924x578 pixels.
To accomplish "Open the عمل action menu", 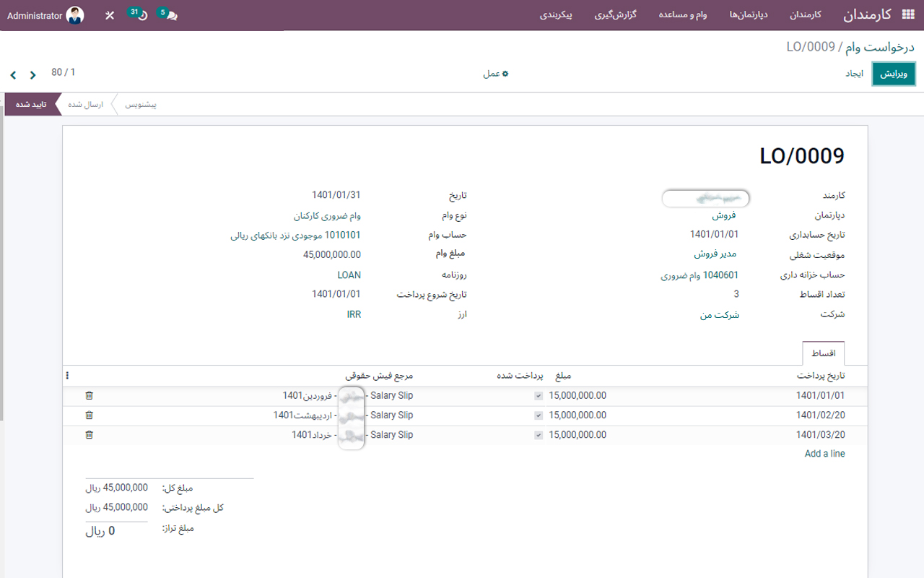I will pos(494,74).
